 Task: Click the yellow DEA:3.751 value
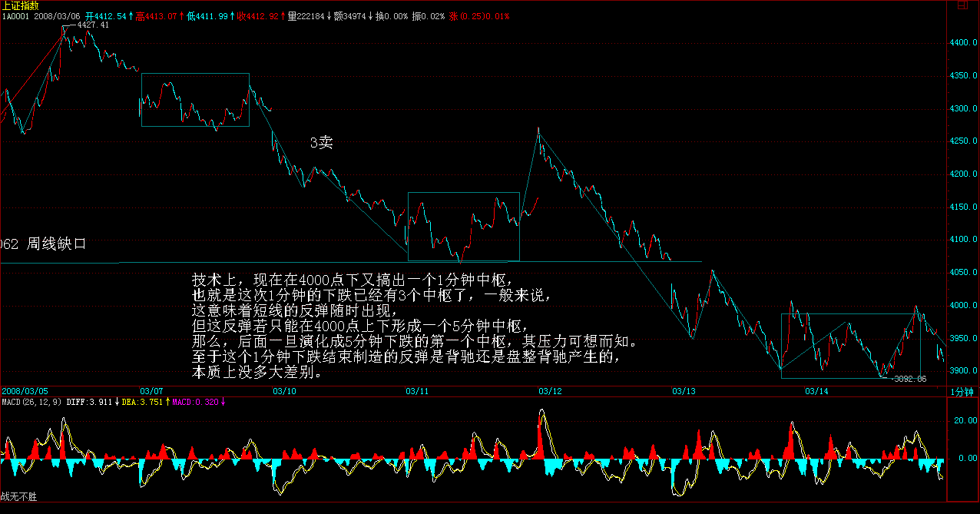tap(143, 402)
